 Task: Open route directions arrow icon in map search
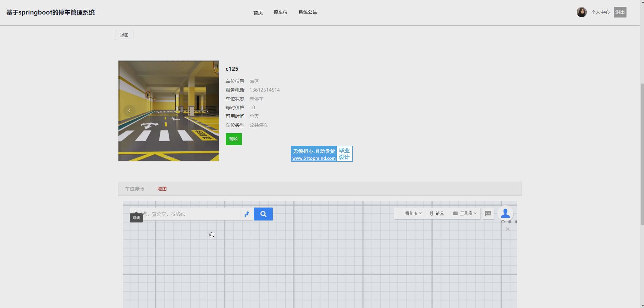(x=247, y=214)
